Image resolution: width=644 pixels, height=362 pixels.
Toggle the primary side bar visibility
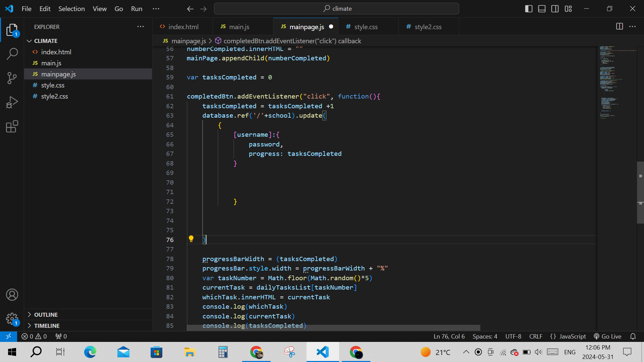[529, 9]
